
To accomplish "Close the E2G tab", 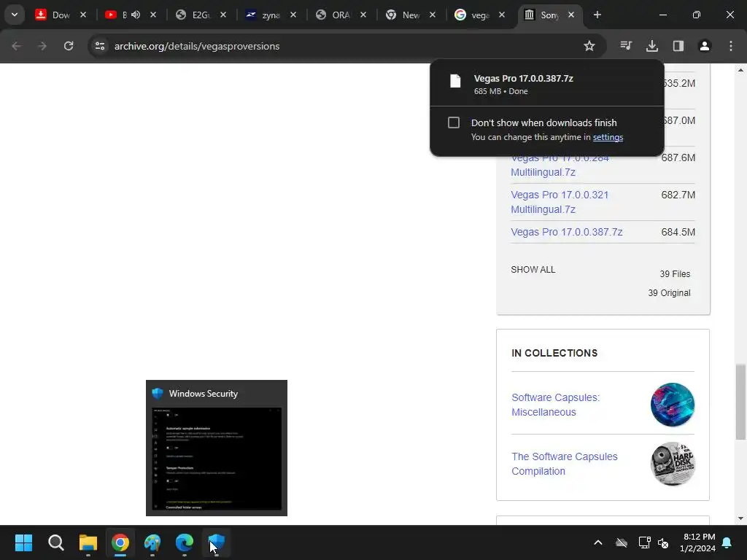I will [x=223, y=15].
